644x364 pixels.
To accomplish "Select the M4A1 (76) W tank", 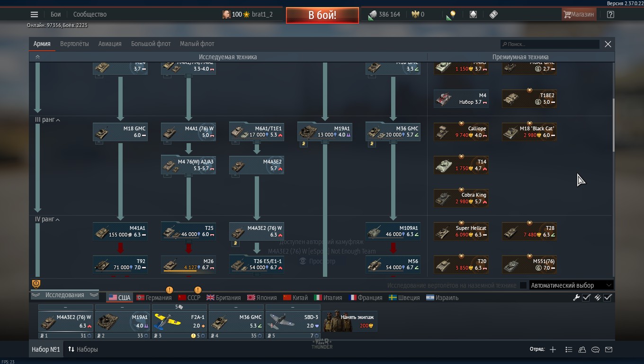I will (x=188, y=132).
